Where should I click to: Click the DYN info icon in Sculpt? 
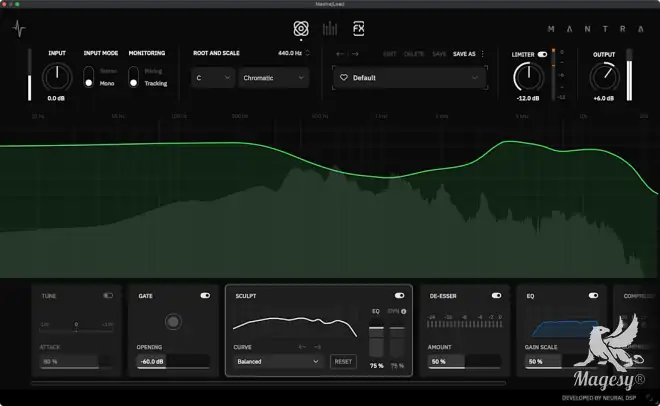point(404,311)
